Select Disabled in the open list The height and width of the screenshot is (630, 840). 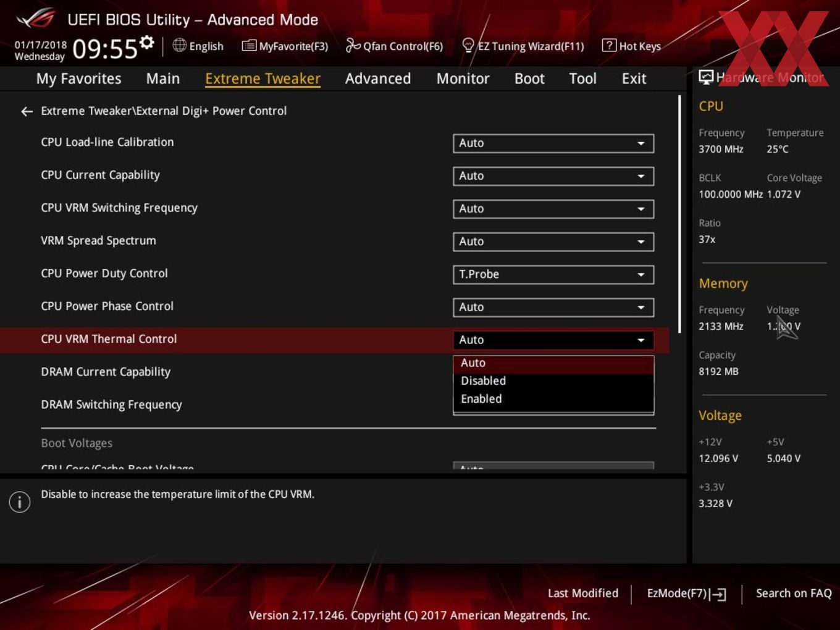tap(553, 381)
